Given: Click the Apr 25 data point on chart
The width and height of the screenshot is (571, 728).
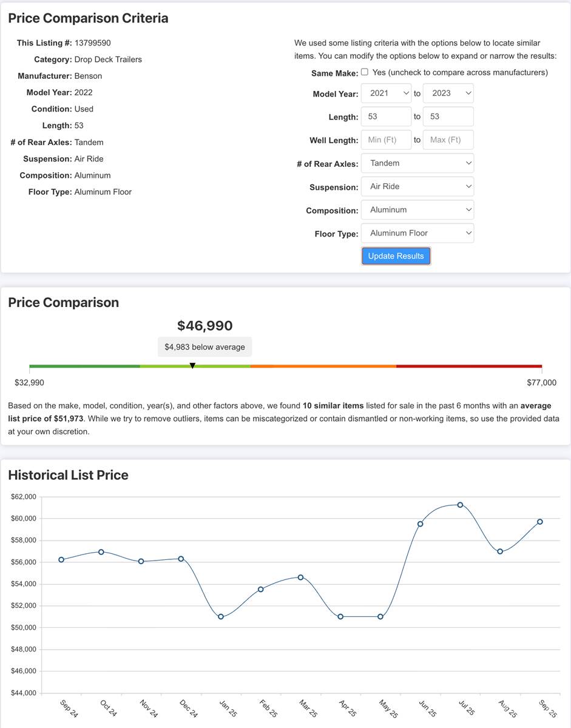Looking at the screenshot, I should [x=340, y=616].
